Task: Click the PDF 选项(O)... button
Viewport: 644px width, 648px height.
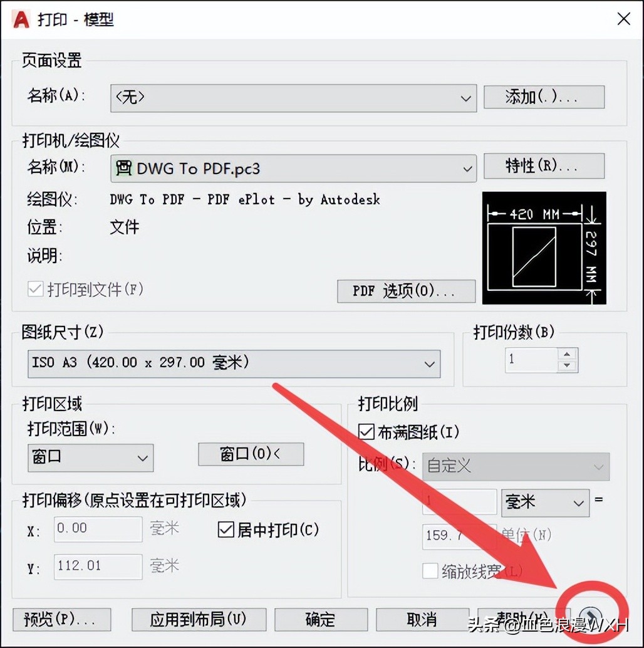Action: 406,291
